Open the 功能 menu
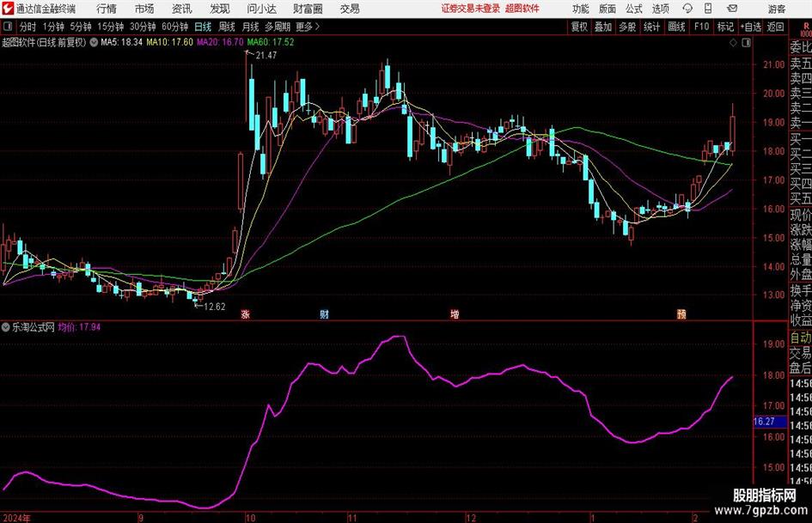 [581, 9]
